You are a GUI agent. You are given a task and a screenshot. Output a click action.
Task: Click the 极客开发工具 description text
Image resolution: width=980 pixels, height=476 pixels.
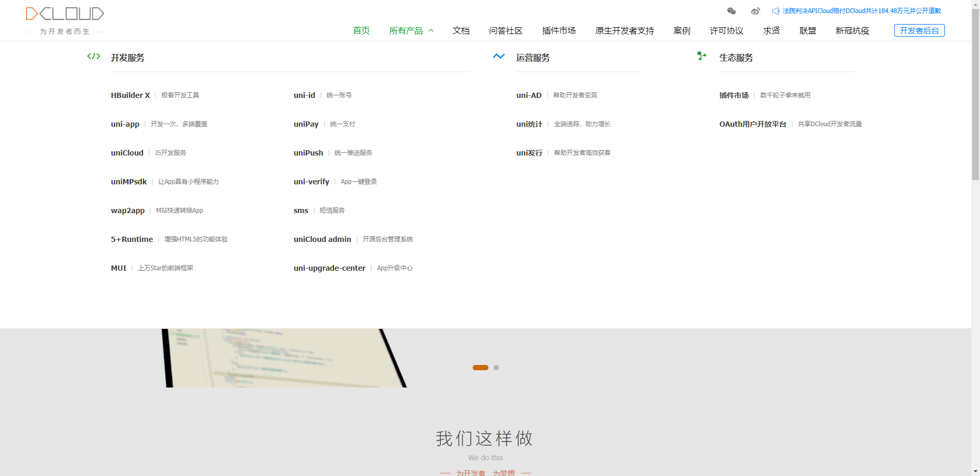[x=180, y=95]
